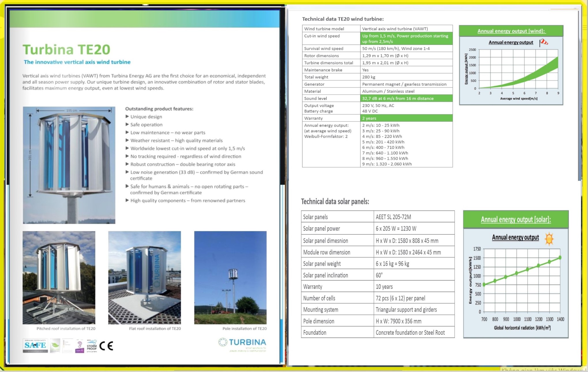Viewport: 588px width, 372px height.
Task: Click the '5 m/s: 201 - 420 kWh' line
Action: point(383,142)
